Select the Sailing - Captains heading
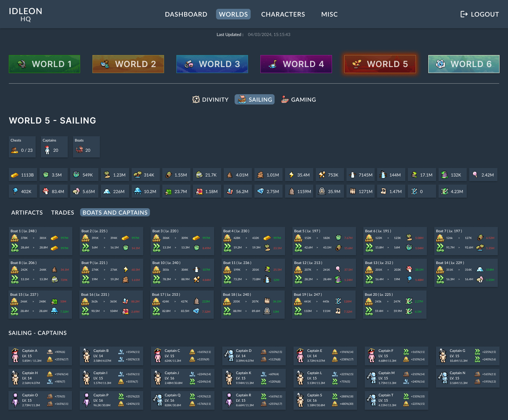Viewport: 508px width, 420px height. pyautogui.click(x=38, y=333)
